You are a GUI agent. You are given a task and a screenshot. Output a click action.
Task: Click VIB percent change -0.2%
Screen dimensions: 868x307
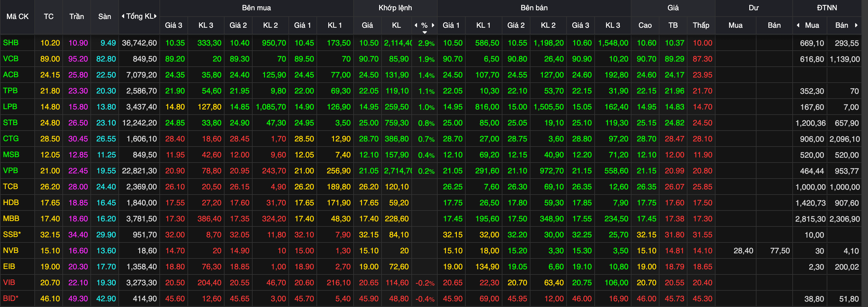425,283
